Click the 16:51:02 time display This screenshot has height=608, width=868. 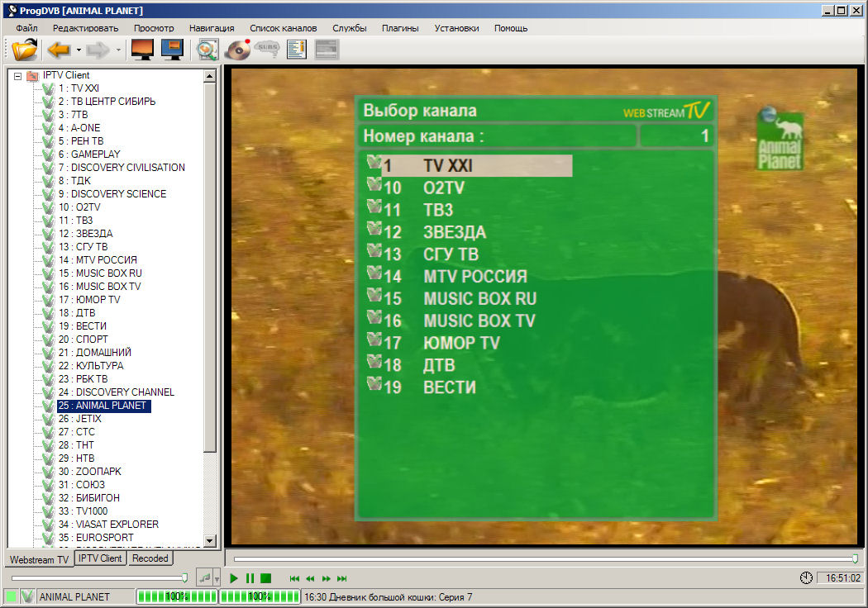pos(841,578)
